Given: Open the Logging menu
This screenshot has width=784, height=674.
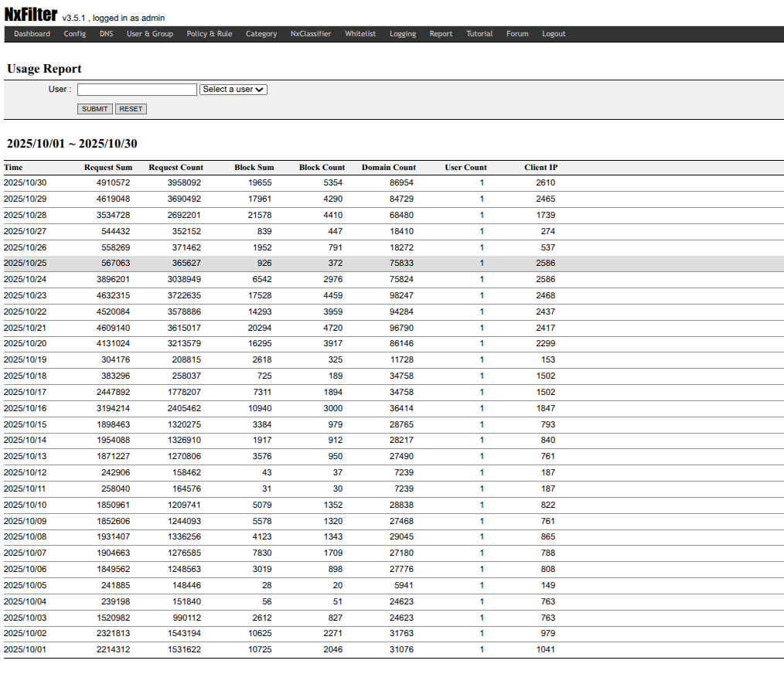Looking at the screenshot, I should coord(403,34).
